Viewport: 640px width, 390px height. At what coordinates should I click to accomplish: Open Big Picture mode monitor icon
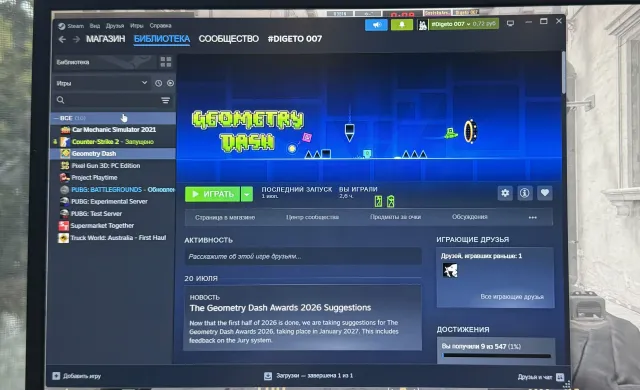click(x=510, y=23)
